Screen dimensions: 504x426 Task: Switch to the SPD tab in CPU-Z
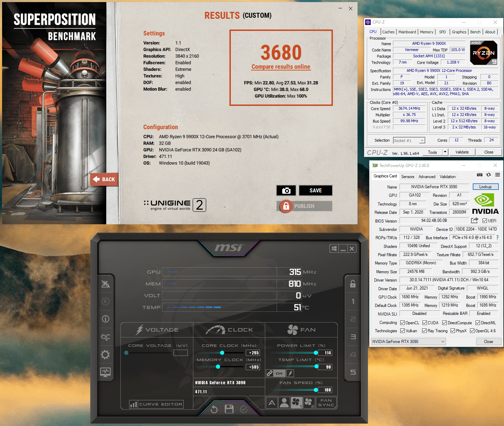point(442,32)
